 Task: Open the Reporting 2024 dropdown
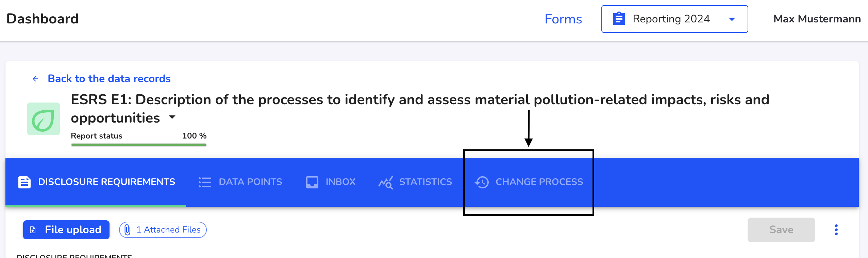click(674, 19)
